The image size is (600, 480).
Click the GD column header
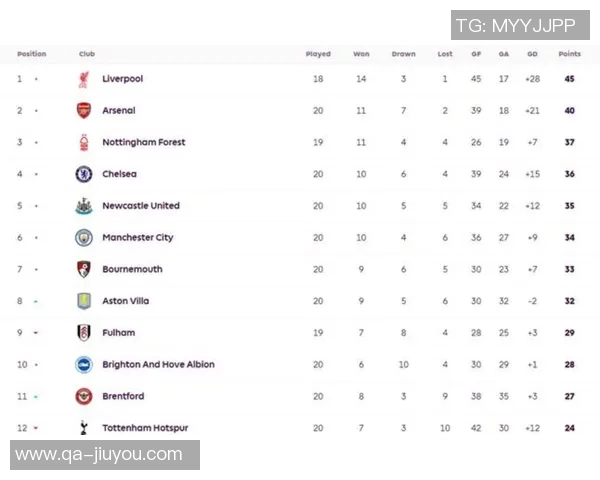[532, 54]
